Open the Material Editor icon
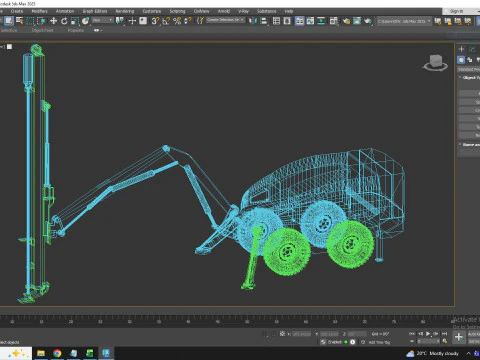Image resolution: width=480 pixels, height=360 pixels. (x=334, y=21)
